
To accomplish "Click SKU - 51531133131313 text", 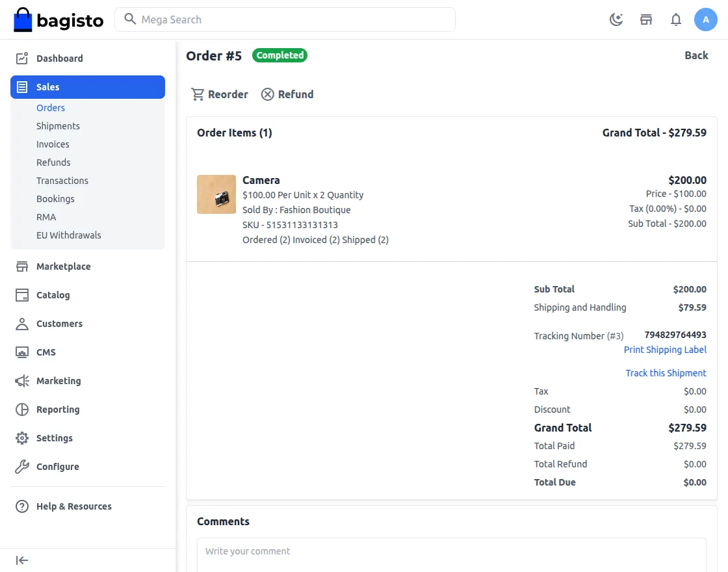I will 290,225.
